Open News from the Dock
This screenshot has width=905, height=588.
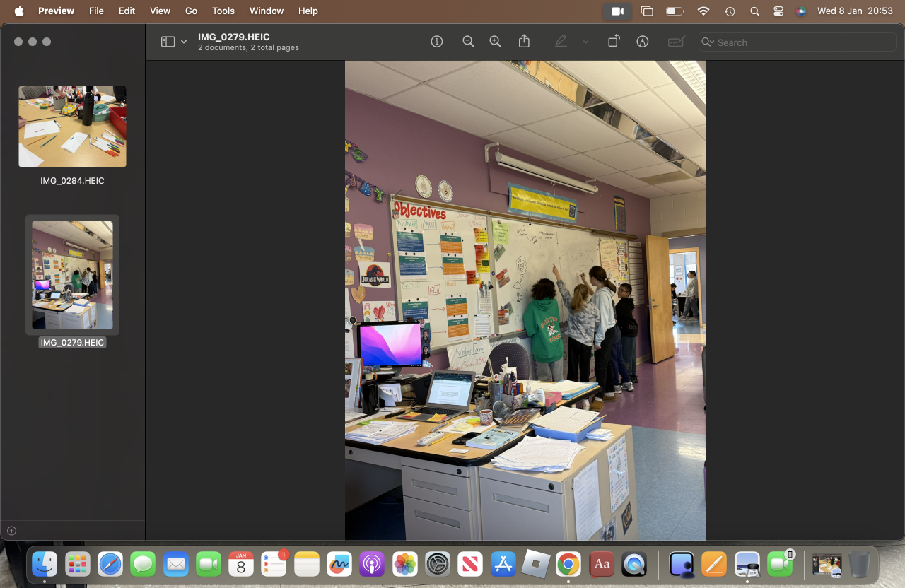coord(470,564)
